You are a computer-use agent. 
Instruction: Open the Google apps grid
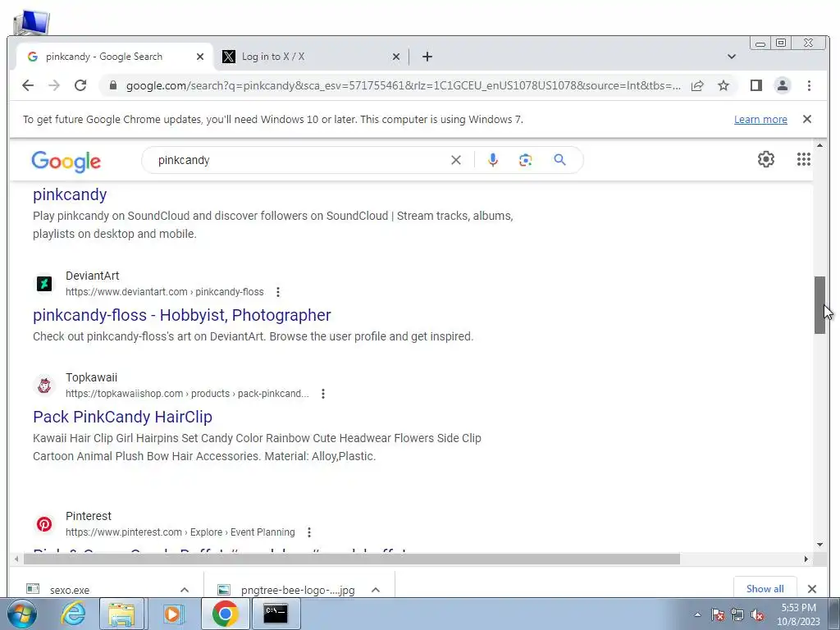click(x=804, y=159)
